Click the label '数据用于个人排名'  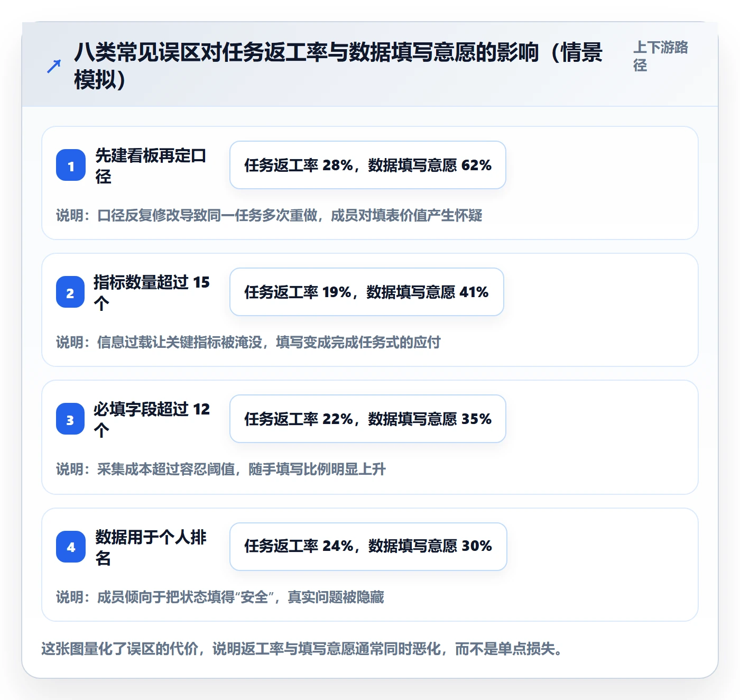(x=151, y=547)
